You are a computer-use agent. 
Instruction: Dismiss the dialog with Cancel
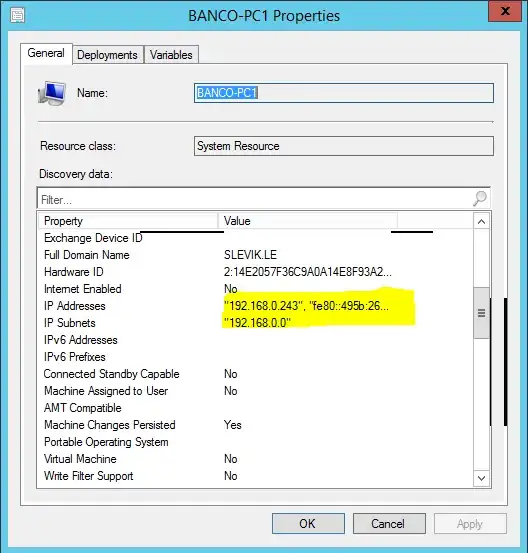coord(389,524)
